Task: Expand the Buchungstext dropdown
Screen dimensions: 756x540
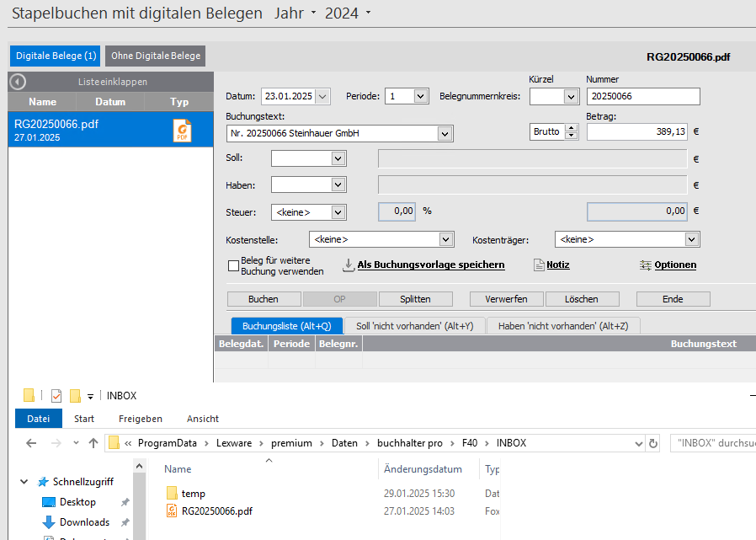Action: point(445,134)
